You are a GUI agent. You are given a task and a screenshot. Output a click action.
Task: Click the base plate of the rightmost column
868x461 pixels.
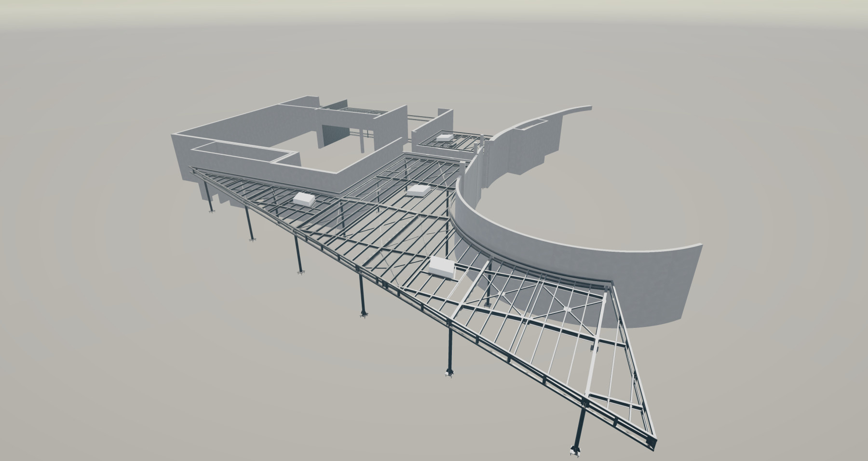[x=575, y=452]
